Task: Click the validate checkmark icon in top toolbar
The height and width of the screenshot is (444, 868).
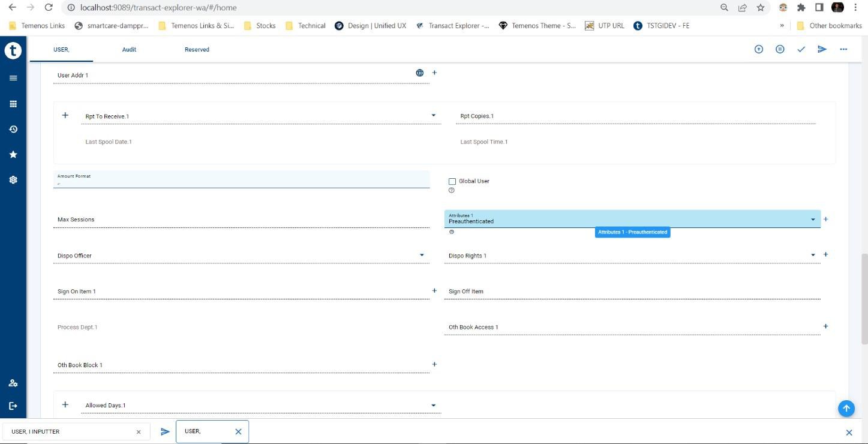Action: pos(801,49)
